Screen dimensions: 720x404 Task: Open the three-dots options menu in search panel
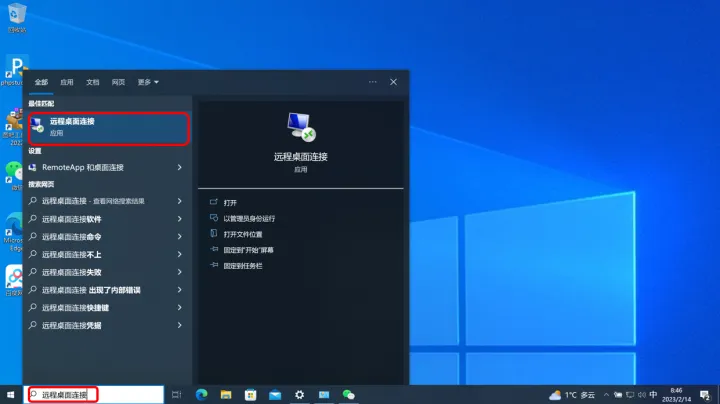[372, 82]
